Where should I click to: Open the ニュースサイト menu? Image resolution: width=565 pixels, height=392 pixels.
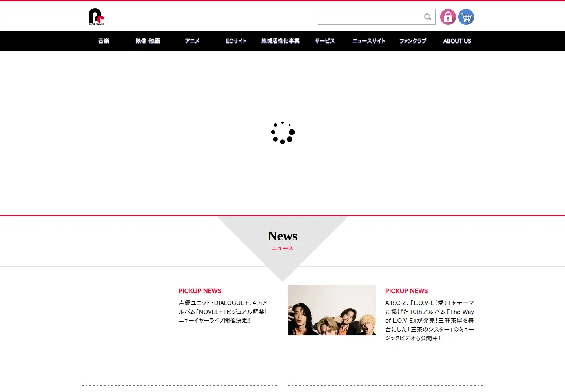pyautogui.click(x=369, y=41)
